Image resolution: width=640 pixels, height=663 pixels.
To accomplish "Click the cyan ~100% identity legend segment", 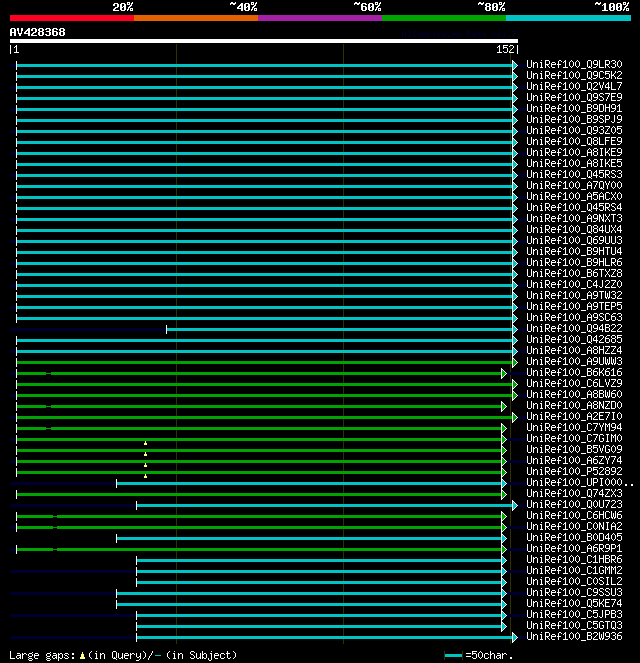I will (x=568, y=18).
